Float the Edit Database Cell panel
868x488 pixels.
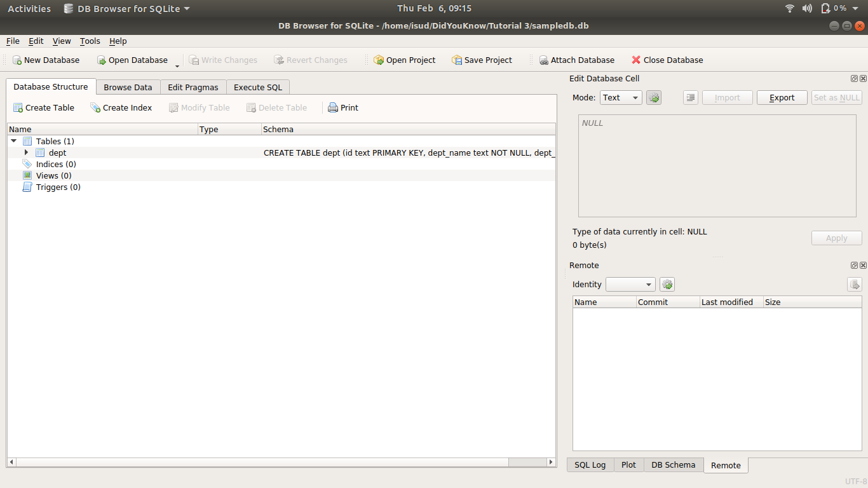(x=855, y=79)
